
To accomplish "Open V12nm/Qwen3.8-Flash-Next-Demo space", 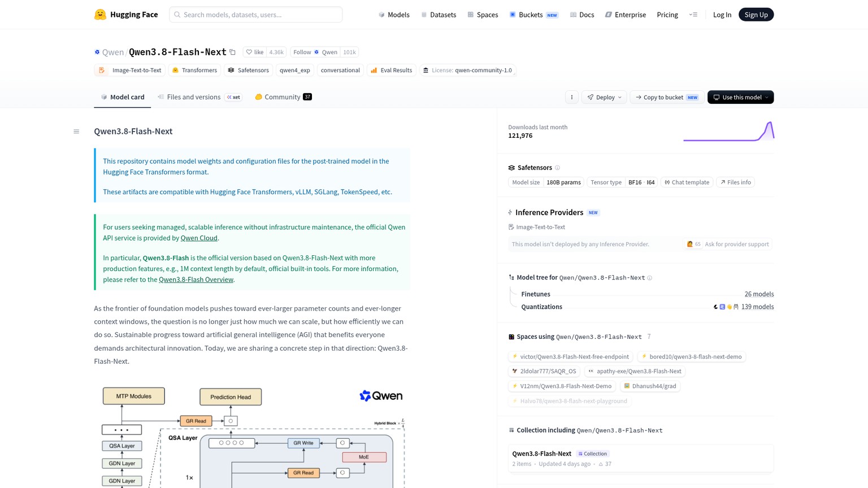I will tap(562, 386).
